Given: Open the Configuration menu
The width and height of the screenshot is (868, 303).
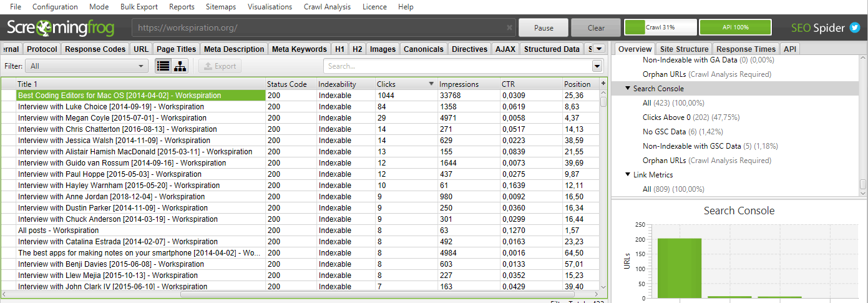Looking at the screenshot, I should pyautogui.click(x=55, y=7).
